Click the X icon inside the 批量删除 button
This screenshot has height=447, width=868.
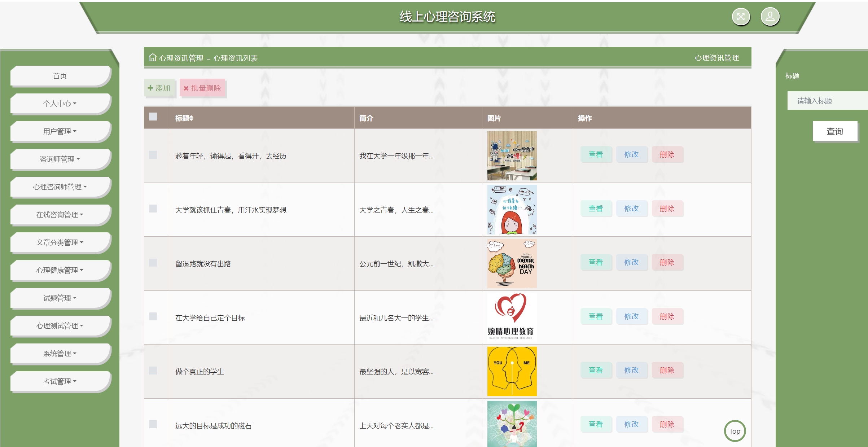click(186, 88)
